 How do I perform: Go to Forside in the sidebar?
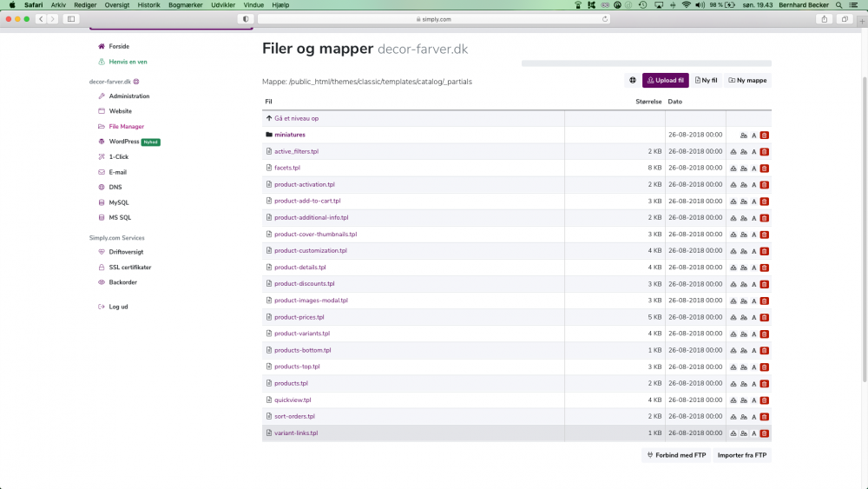[x=119, y=47]
